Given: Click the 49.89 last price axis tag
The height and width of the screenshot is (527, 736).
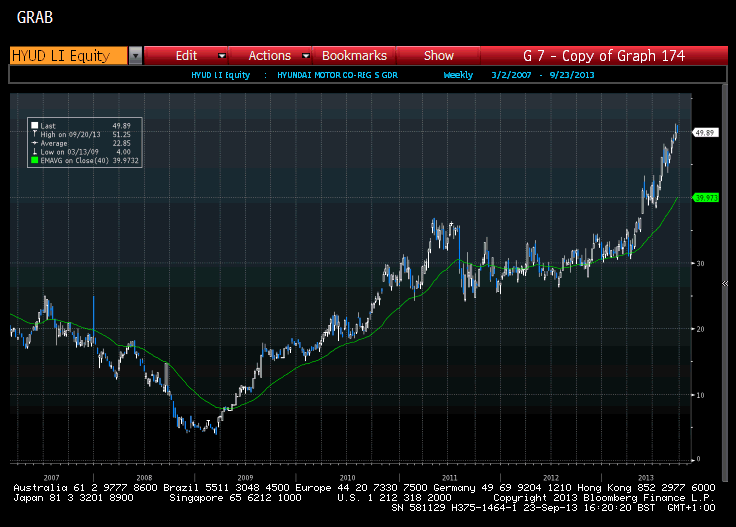Looking at the screenshot, I should point(705,132).
